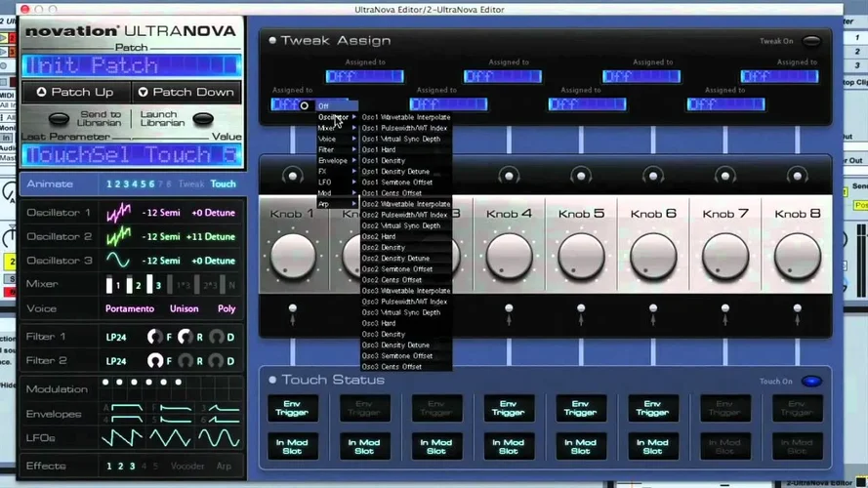868x488 pixels.
Task: Click the envelope F shape icon
Action: [x=176, y=408]
